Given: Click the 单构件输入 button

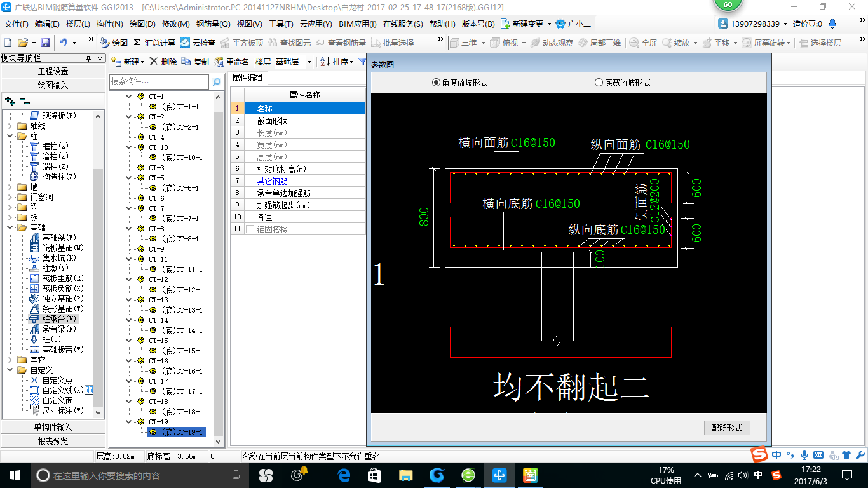Looking at the screenshot, I should pyautogui.click(x=53, y=427).
